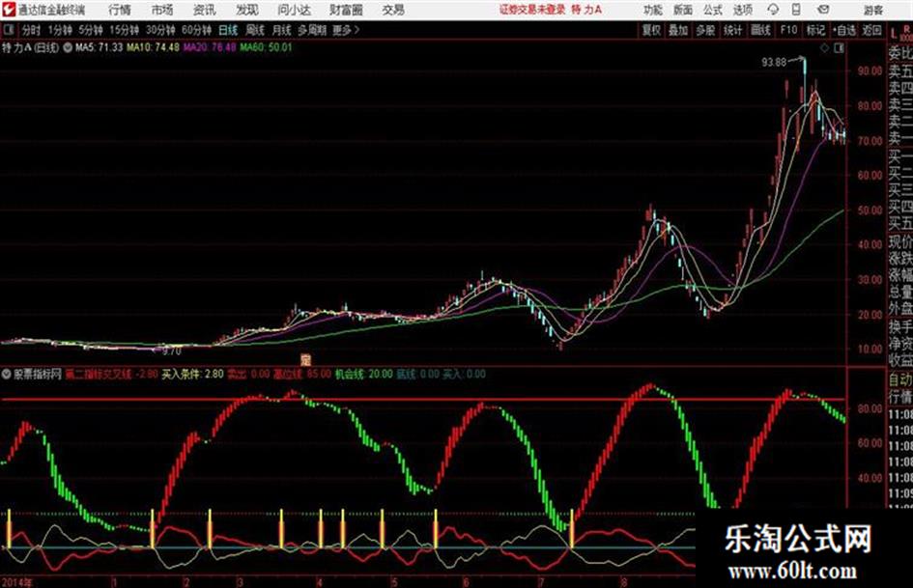The image size is (913, 588).
Task: Click the 定 marker below the price chart
Action: click(x=305, y=358)
